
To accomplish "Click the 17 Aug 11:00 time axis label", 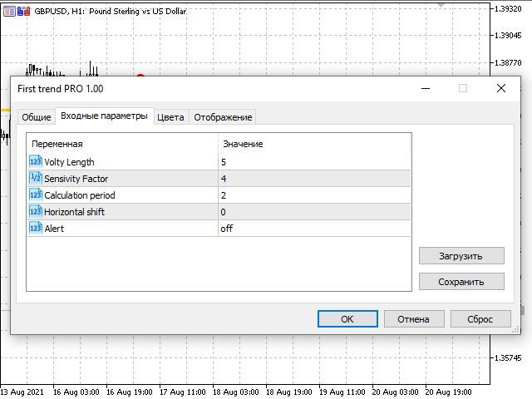I will click(x=183, y=392).
